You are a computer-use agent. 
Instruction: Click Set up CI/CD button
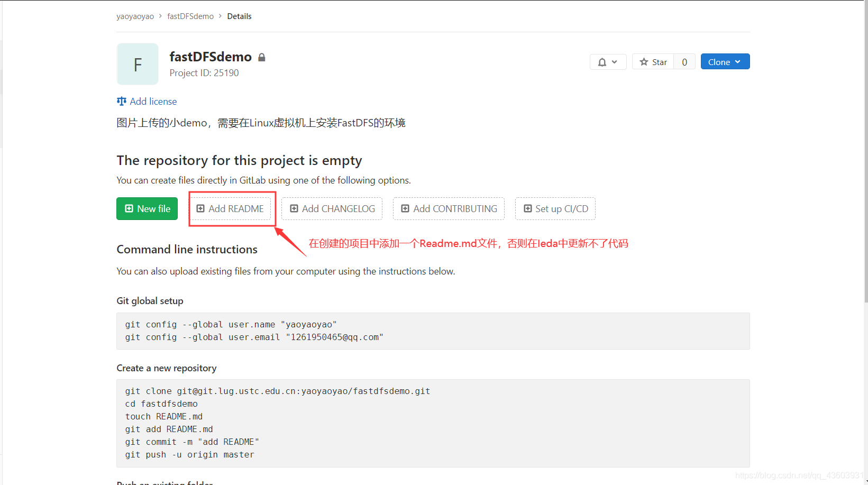pyautogui.click(x=555, y=208)
